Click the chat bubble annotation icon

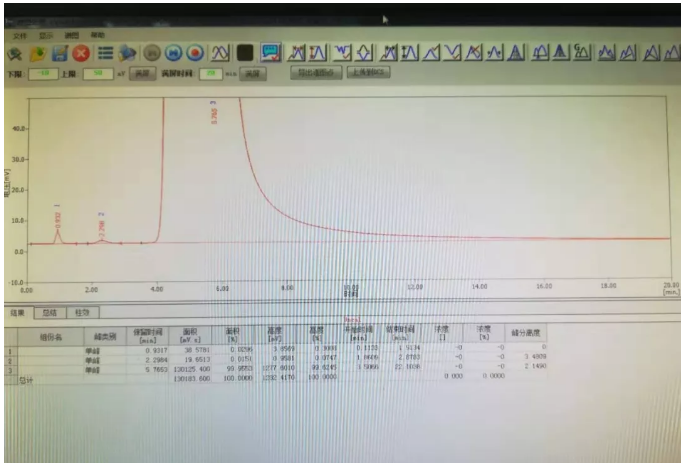(x=270, y=53)
